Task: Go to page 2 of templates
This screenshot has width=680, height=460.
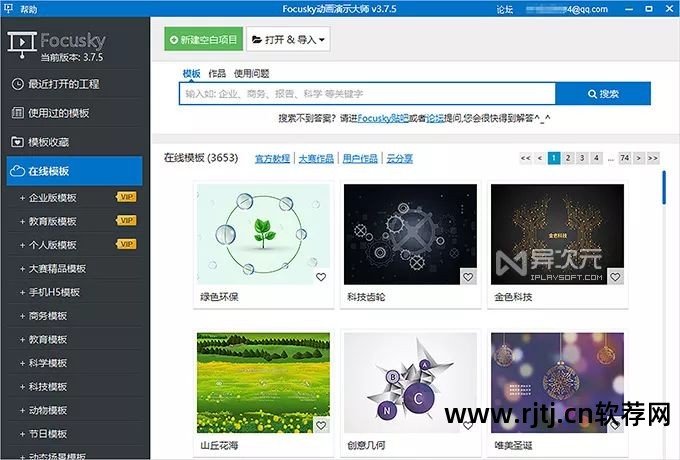Action: coord(568,158)
